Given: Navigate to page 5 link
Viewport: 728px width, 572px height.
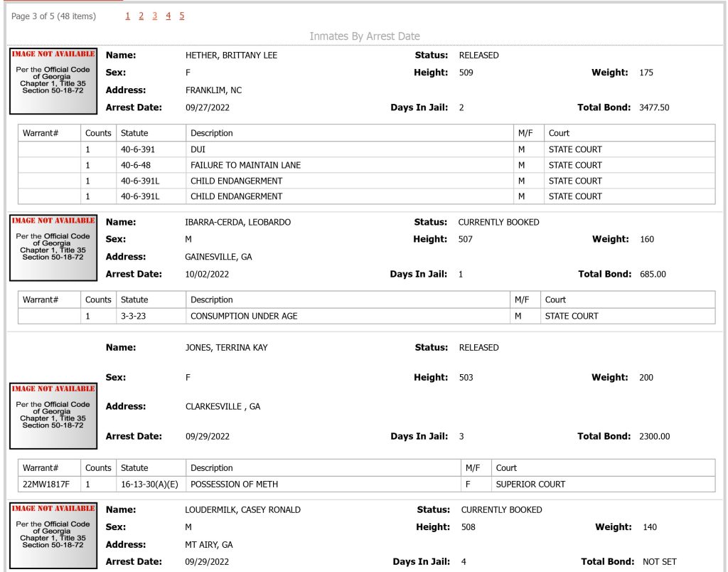Looking at the screenshot, I should pos(181,16).
